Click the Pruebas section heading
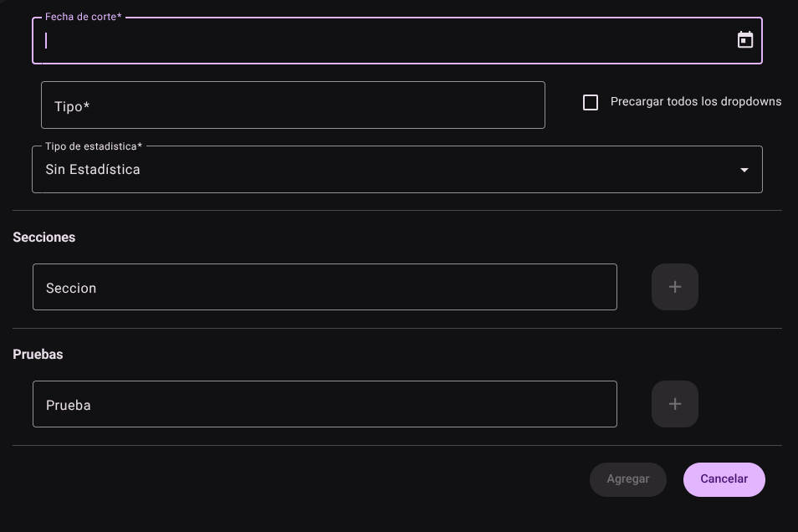Screen dimensions: 798x532 [x=38, y=355]
